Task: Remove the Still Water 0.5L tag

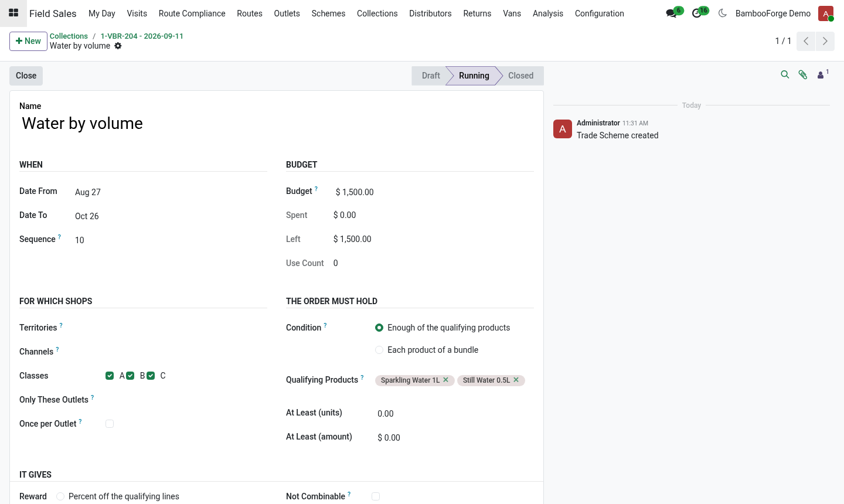Action: [x=516, y=380]
